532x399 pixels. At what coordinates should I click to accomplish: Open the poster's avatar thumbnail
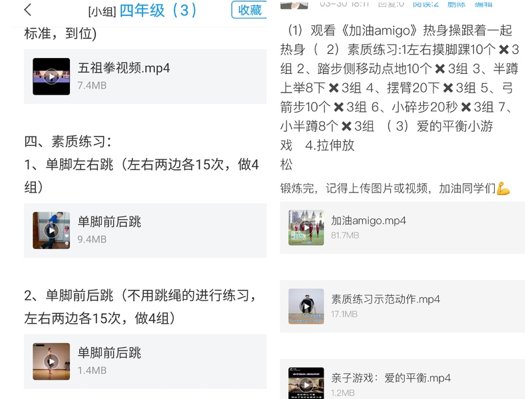coord(294,4)
